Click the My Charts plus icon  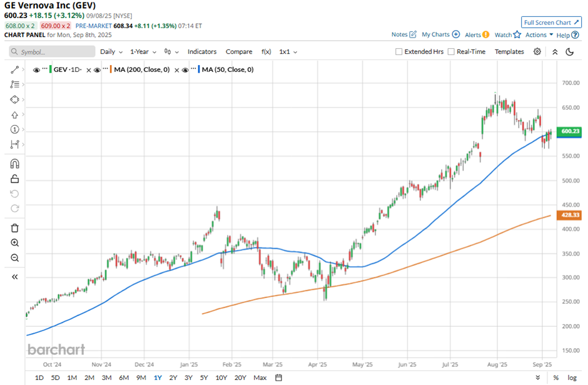pyautogui.click(x=456, y=34)
